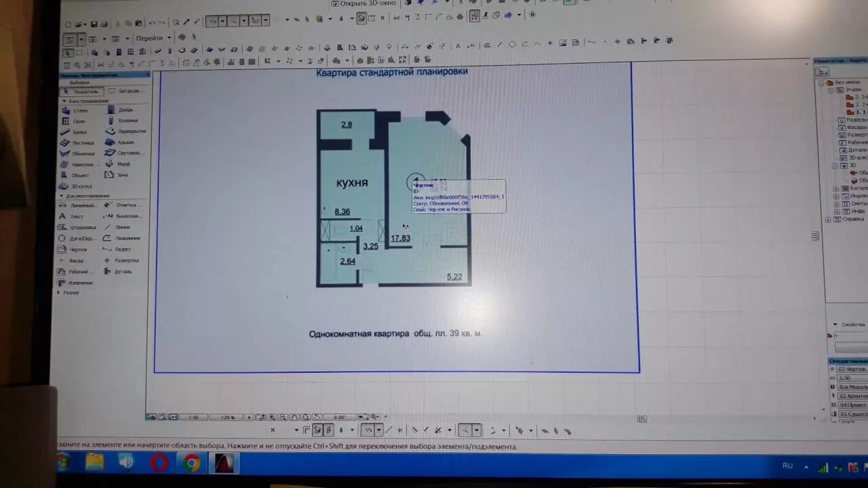Select the Beam (Балка) tool
868x488 pixels.
[x=75, y=131]
